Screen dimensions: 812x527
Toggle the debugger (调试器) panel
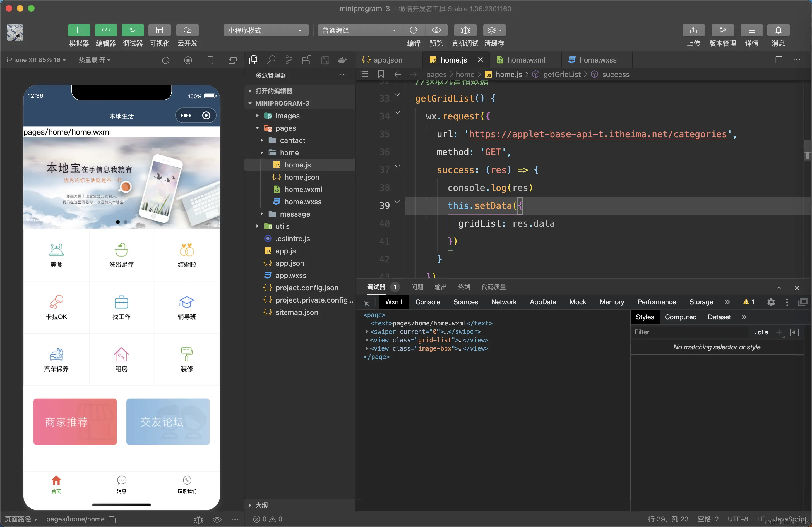pyautogui.click(x=133, y=30)
